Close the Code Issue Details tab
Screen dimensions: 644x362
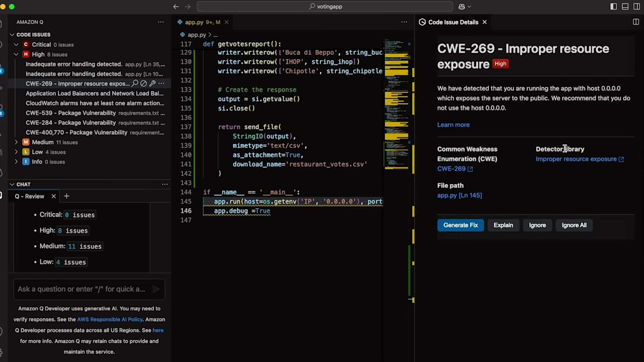tap(485, 22)
